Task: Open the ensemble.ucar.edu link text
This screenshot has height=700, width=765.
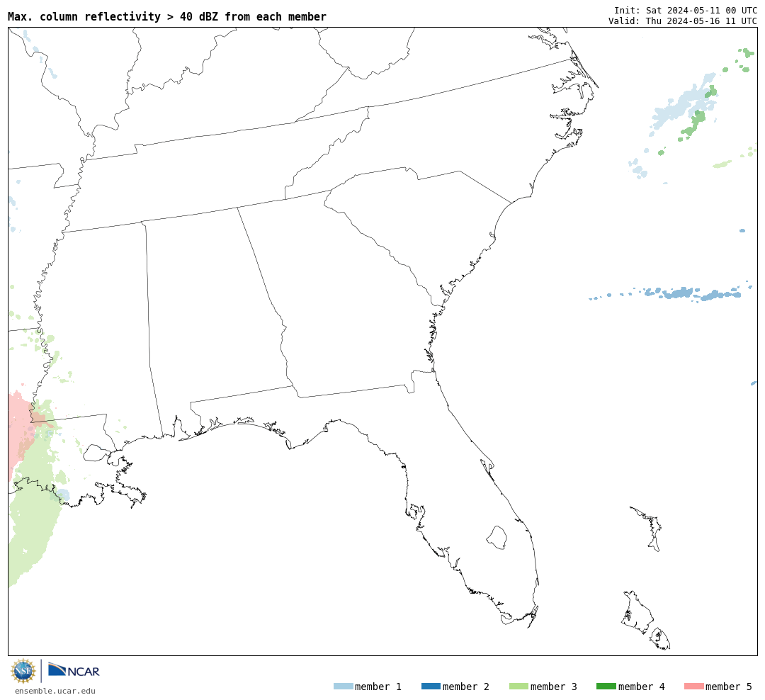Action: [x=55, y=691]
